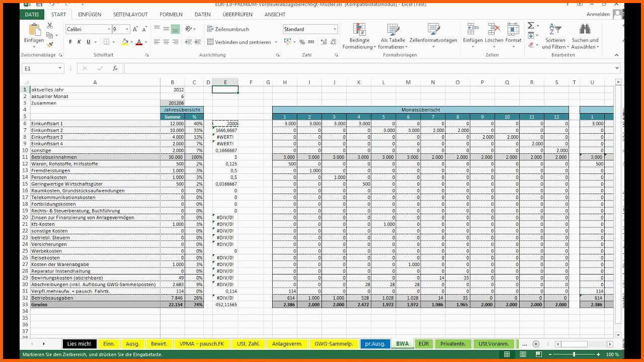
Task: Click the insert function fx icon
Action: pyautogui.click(x=115, y=68)
